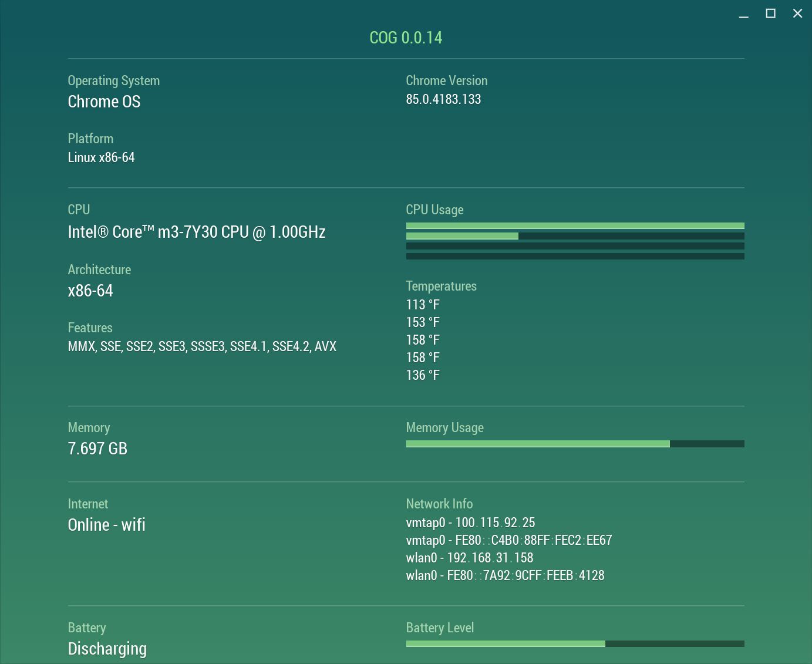The width and height of the screenshot is (812, 664).
Task: Click the CPU features list text
Action: [x=202, y=346]
